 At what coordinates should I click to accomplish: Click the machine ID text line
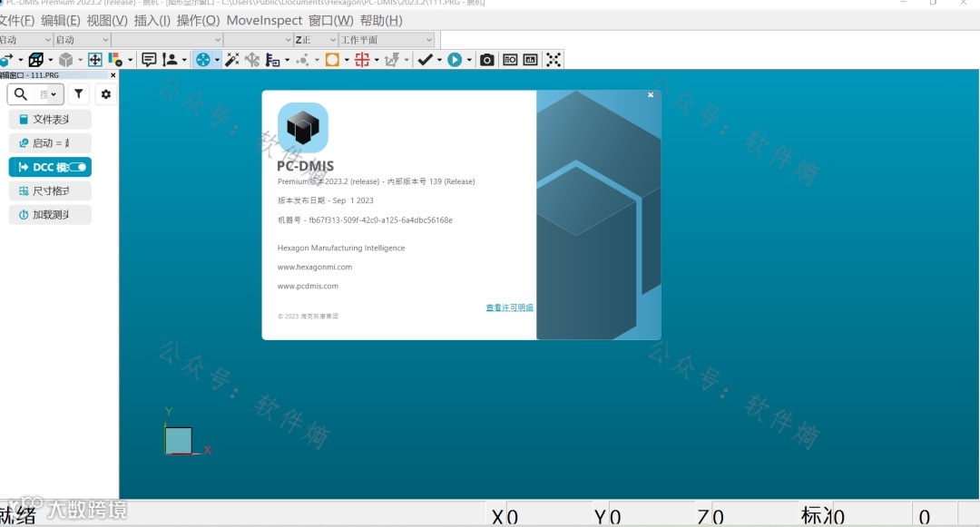click(365, 220)
